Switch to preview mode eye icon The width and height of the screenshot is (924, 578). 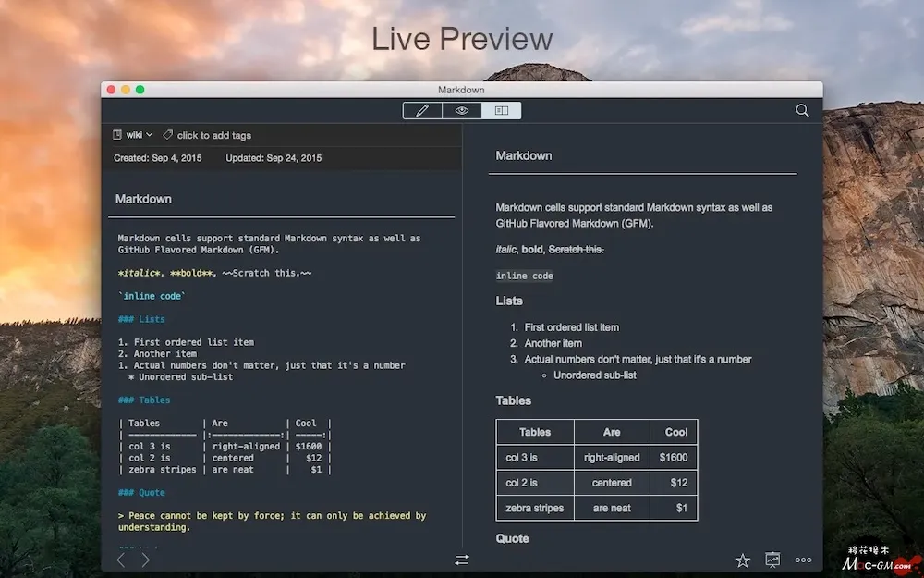pos(461,110)
